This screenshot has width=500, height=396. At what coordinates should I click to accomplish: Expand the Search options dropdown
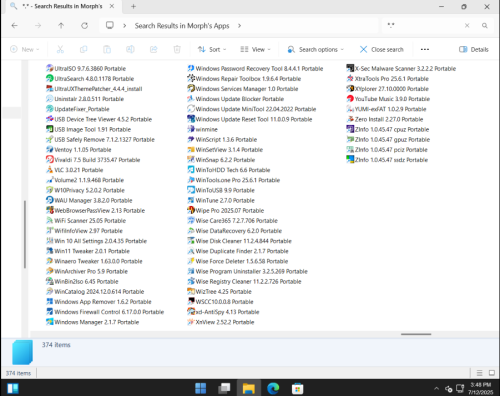(x=315, y=49)
